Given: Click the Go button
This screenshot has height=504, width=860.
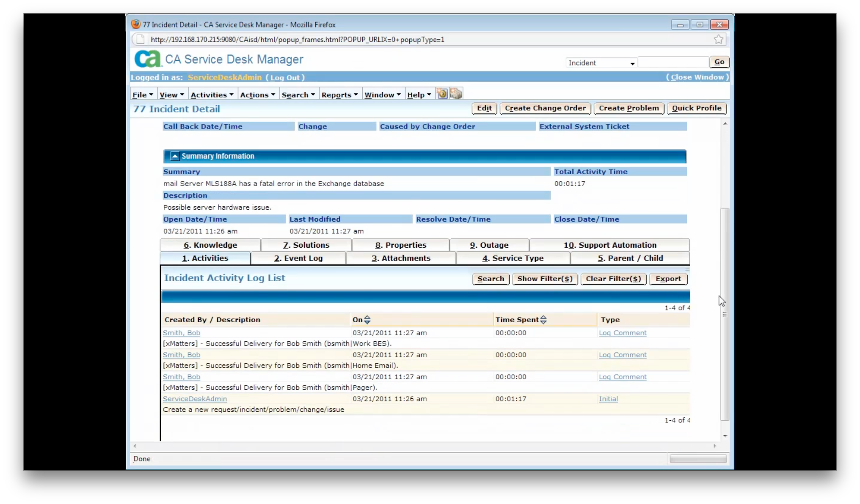Looking at the screenshot, I should [x=719, y=62].
